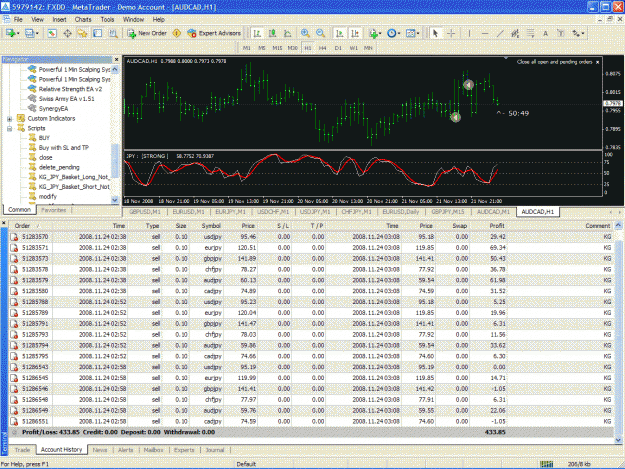Zoom out on the chart
Image resolution: width=625 pixels, height=469 pixels.
point(320,33)
